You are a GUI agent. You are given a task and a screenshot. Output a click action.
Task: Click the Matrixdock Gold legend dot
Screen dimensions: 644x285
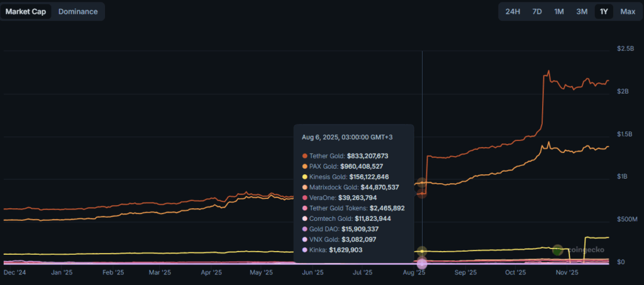click(305, 187)
